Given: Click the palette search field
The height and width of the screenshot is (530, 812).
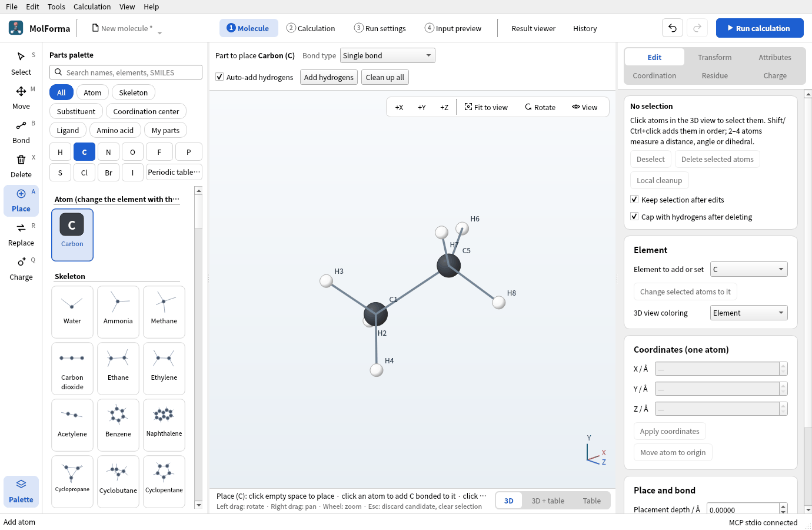Looking at the screenshot, I should [x=126, y=72].
